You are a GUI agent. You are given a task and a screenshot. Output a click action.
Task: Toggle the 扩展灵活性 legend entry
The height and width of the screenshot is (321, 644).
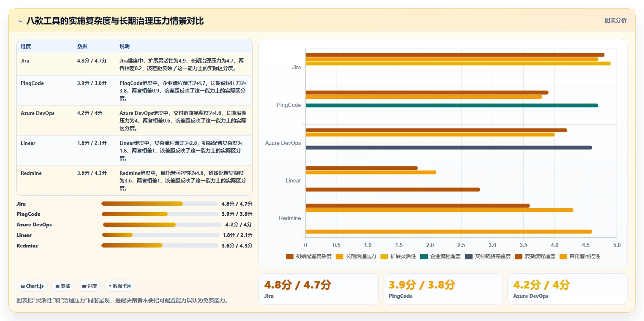click(398, 256)
